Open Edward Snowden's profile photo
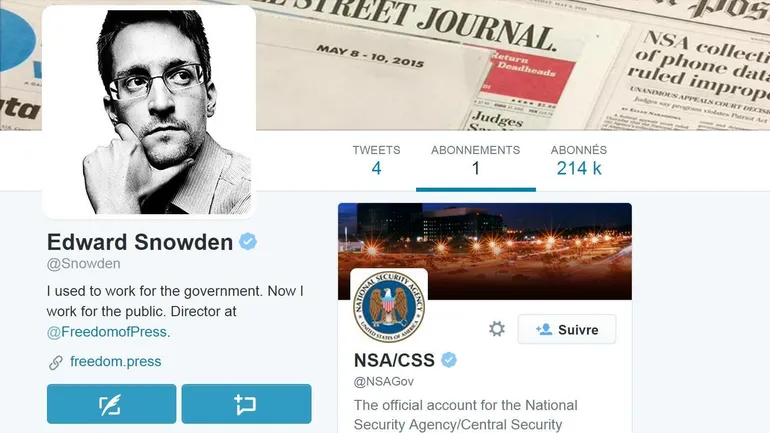Viewport: 770px width, 433px height. click(149, 112)
